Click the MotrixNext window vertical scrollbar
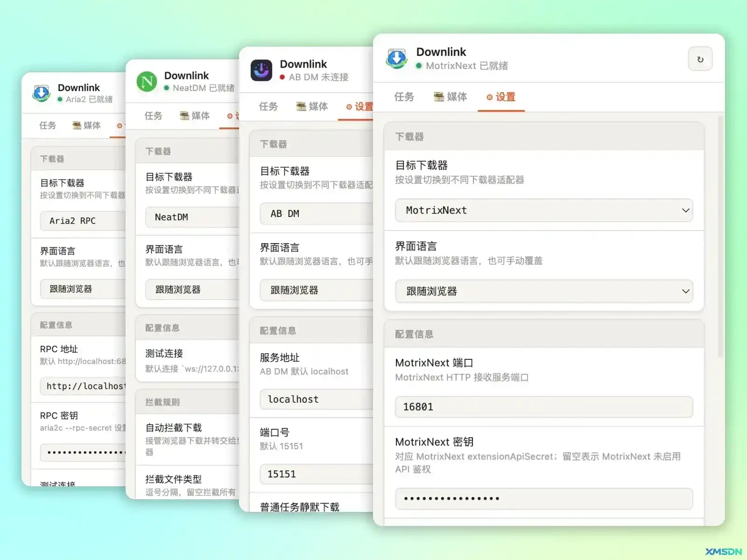Screen dimensions: 747x560 720,236
